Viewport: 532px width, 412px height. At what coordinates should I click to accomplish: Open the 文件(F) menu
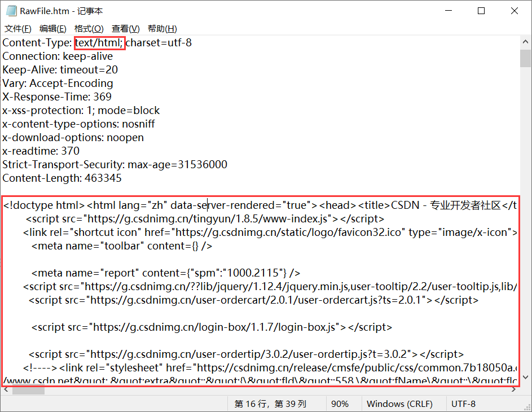click(17, 29)
